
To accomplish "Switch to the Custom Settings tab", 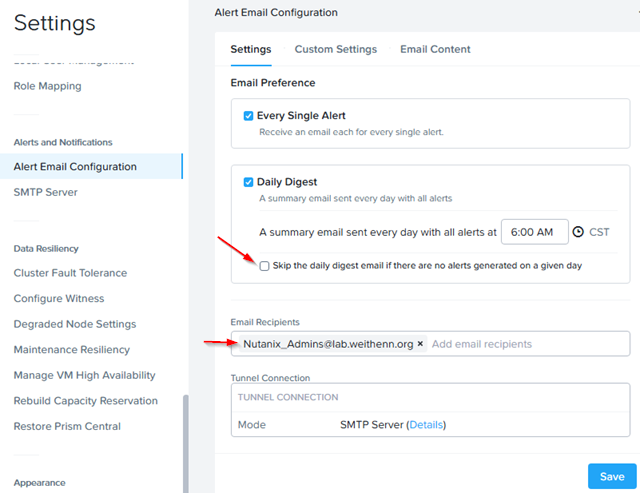I will tap(335, 49).
